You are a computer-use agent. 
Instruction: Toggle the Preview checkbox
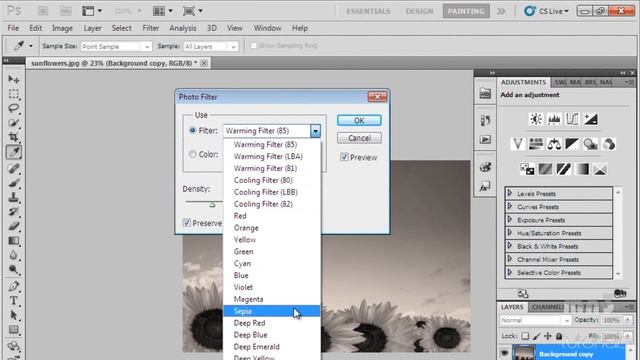[344, 157]
